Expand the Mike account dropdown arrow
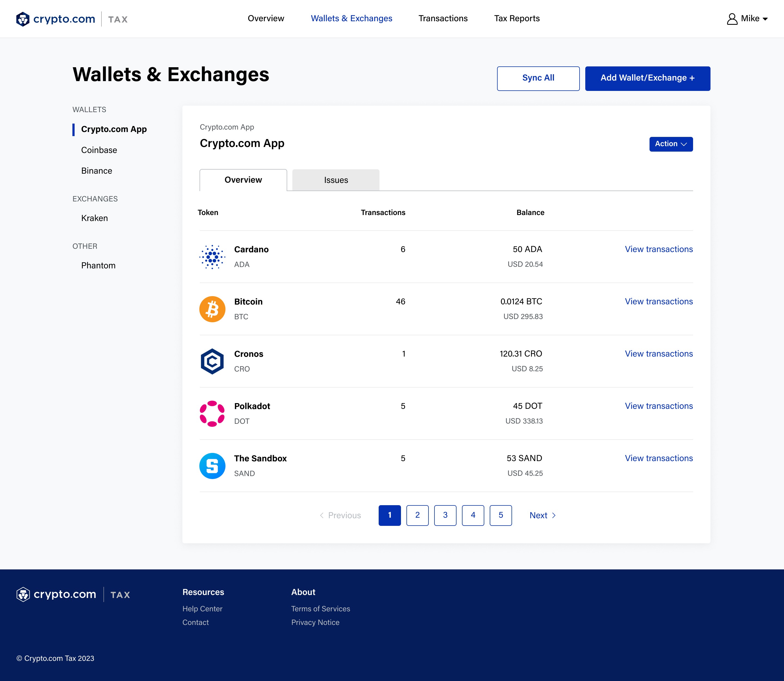 coord(765,19)
